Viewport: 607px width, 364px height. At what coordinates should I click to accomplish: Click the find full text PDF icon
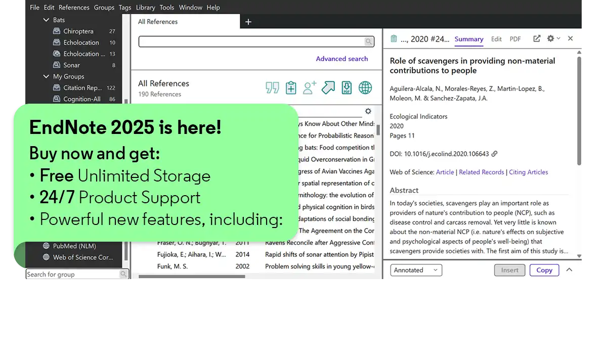pyautogui.click(x=346, y=88)
